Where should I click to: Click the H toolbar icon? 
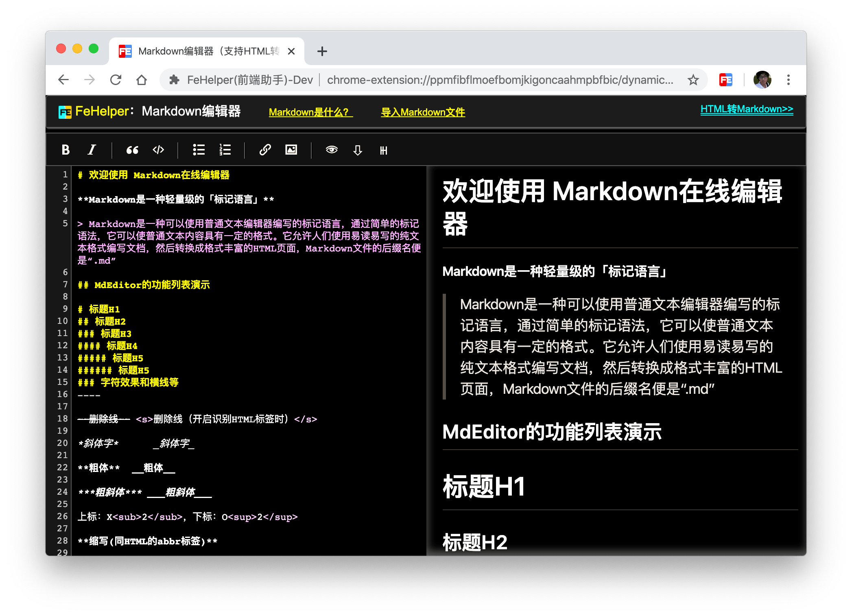tap(384, 150)
